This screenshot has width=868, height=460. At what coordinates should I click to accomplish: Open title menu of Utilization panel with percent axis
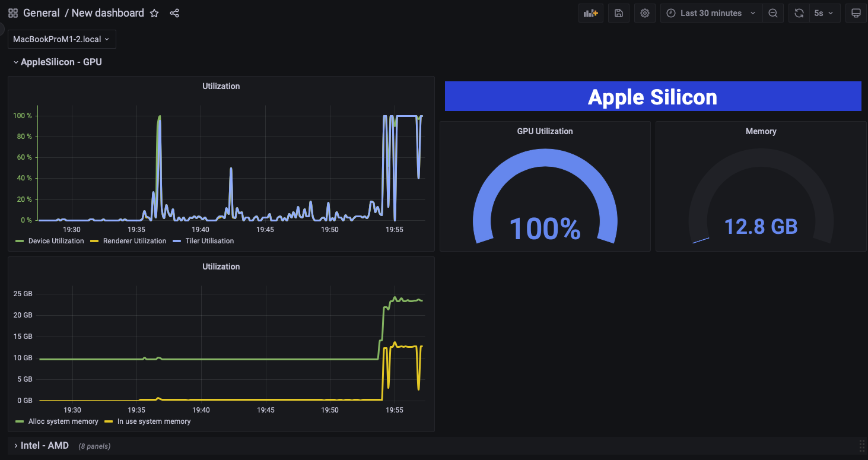[221, 86]
